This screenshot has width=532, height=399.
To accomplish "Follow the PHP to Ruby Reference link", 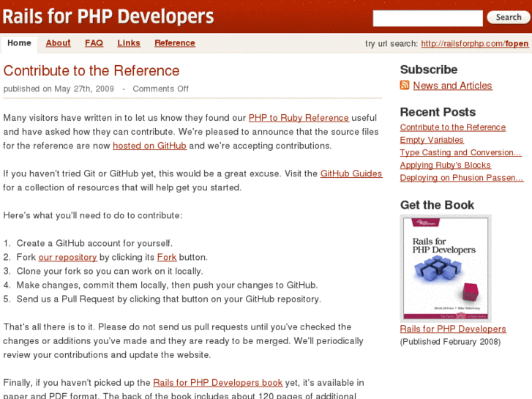I will point(299,118).
